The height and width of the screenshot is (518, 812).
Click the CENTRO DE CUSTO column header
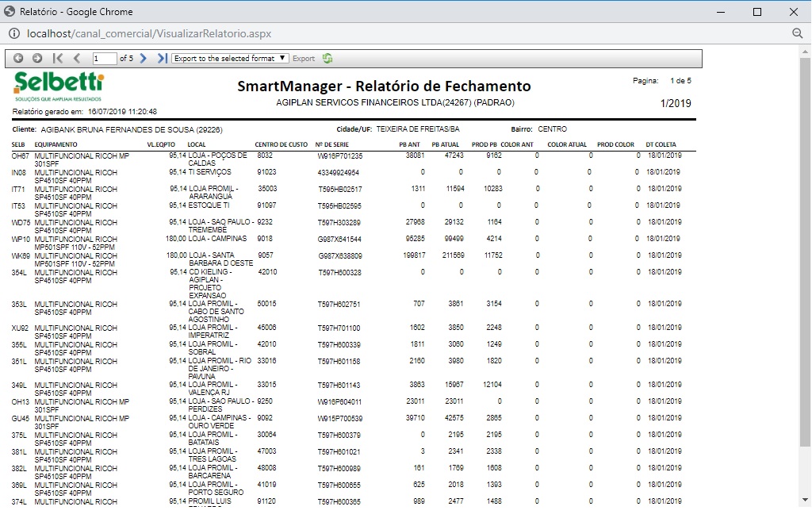(x=282, y=144)
